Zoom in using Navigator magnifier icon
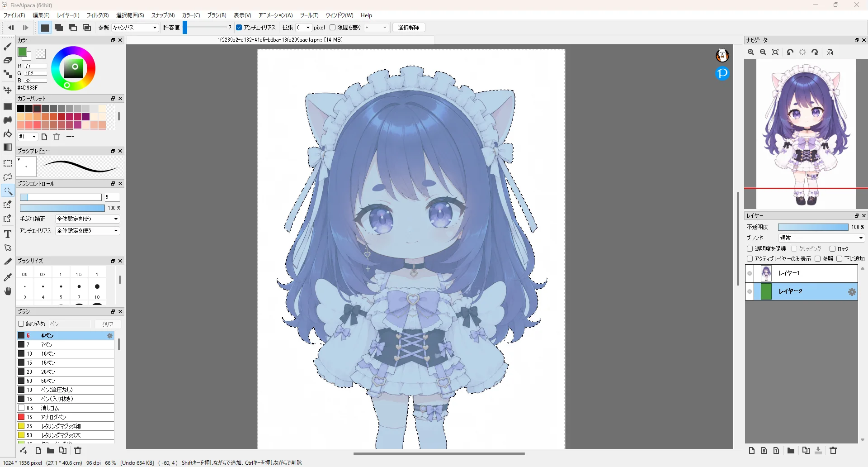Viewport: 868px width, 467px height. [x=751, y=52]
